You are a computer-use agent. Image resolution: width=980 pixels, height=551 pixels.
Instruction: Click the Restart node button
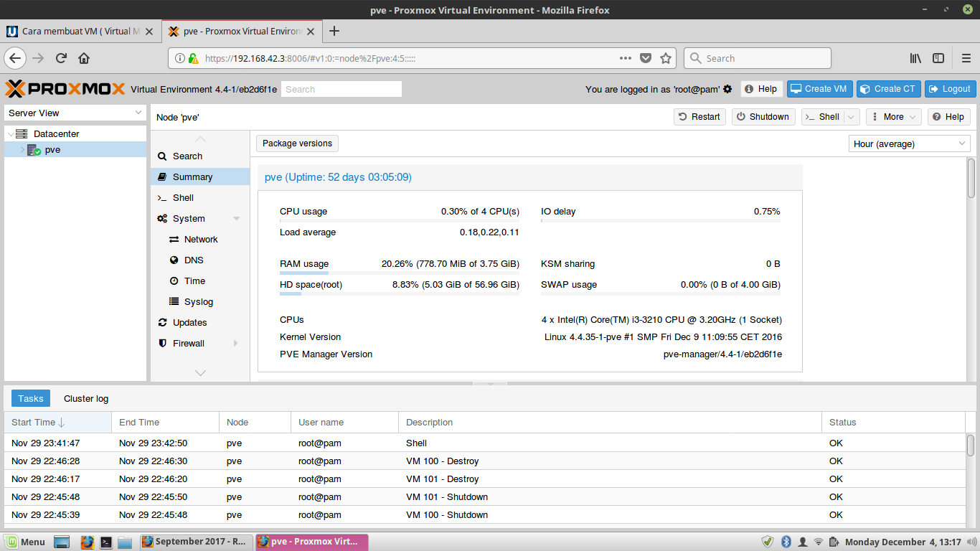tap(699, 117)
